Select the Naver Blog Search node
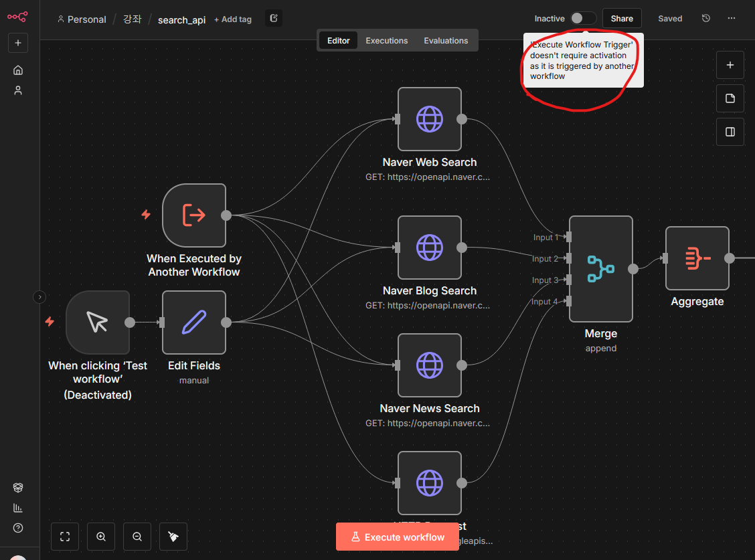The width and height of the screenshot is (755, 560). pyautogui.click(x=430, y=248)
